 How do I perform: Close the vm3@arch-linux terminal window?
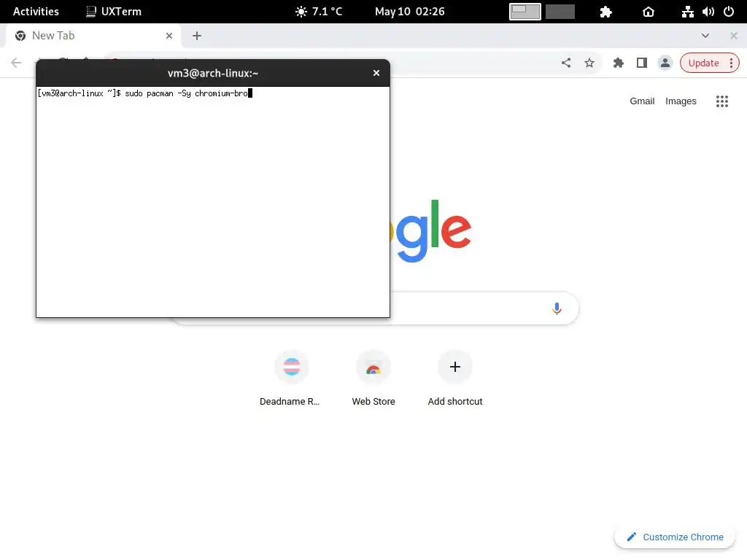click(x=376, y=73)
